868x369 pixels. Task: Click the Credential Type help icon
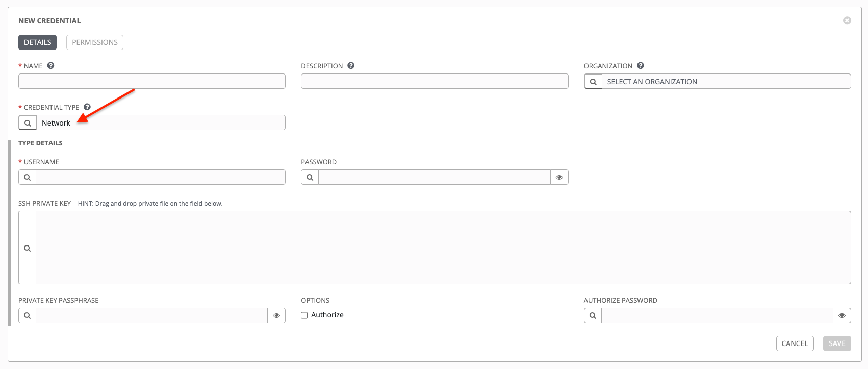(87, 107)
